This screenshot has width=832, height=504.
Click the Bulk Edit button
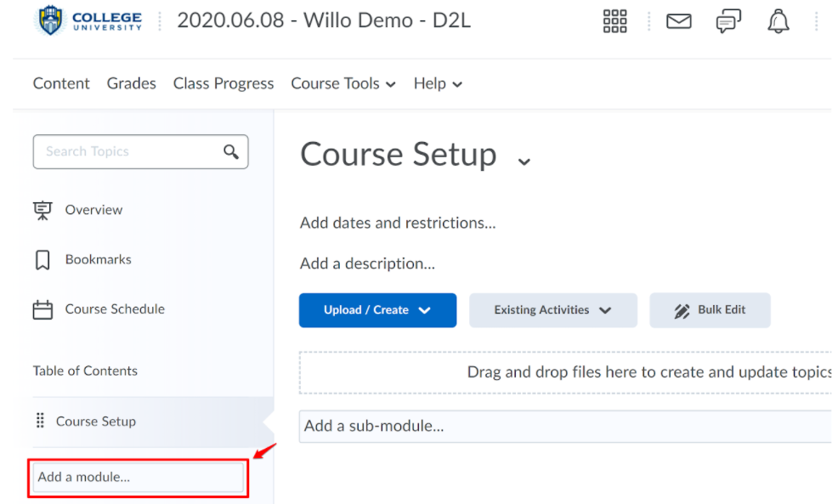[x=710, y=310]
